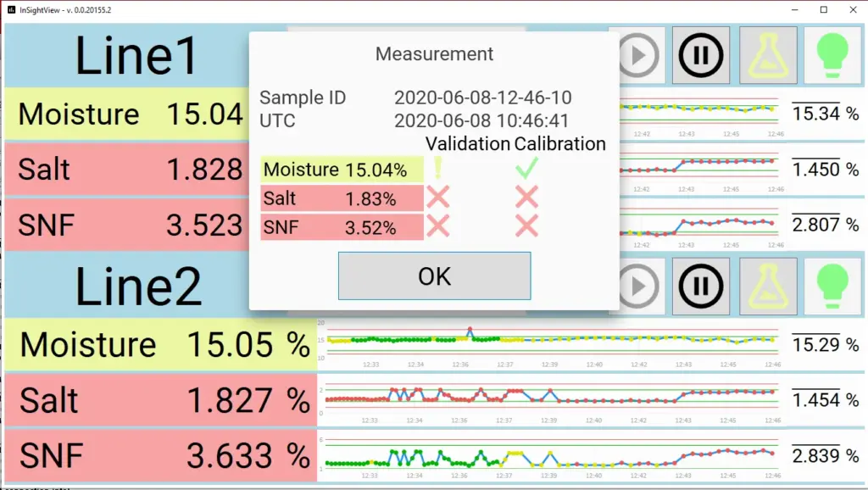This screenshot has width=868, height=490.
Task: Select dialog row Salt 1.83%
Action: [342, 198]
